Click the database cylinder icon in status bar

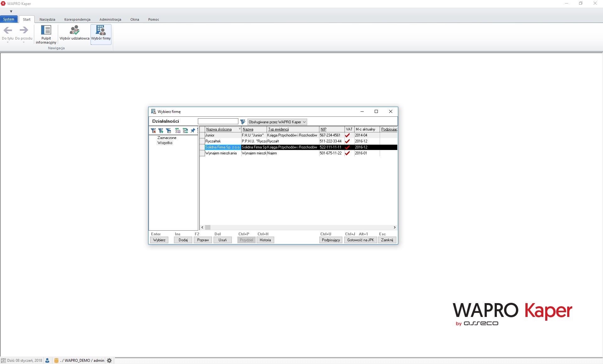(x=56, y=361)
